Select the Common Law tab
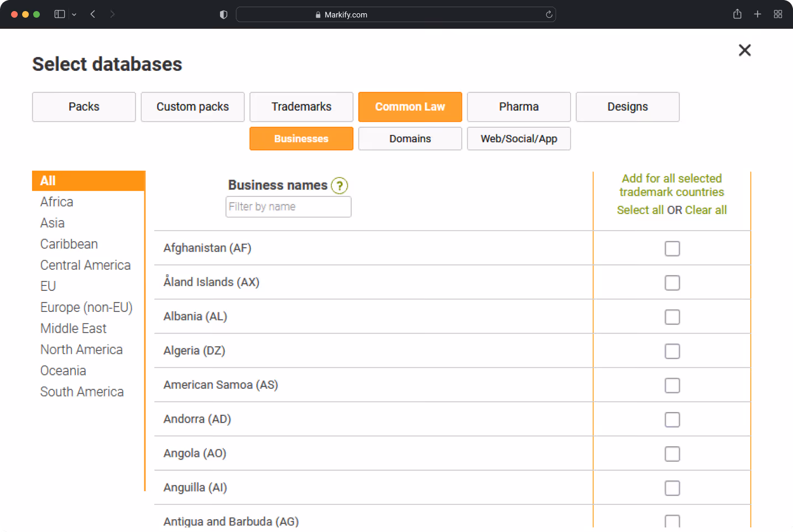 pyautogui.click(x=410, y=107)
